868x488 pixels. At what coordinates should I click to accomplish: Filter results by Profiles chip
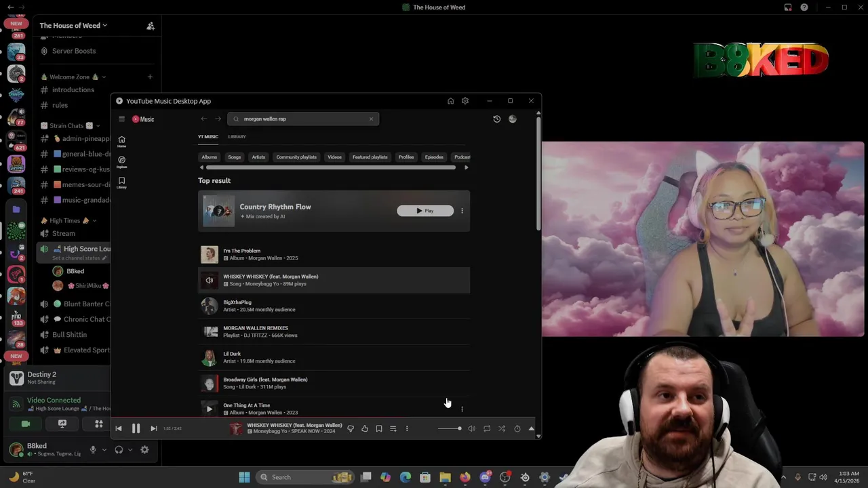(406, 157)
